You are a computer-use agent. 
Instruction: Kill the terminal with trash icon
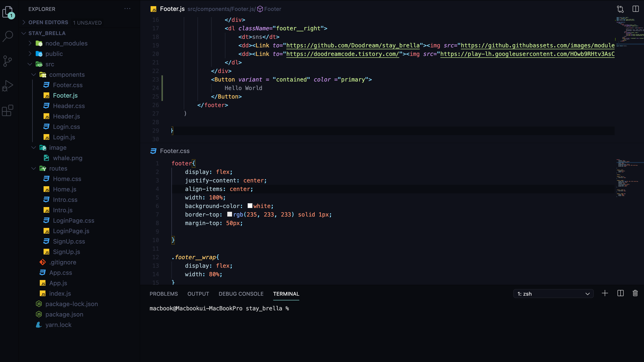[635, 293]
